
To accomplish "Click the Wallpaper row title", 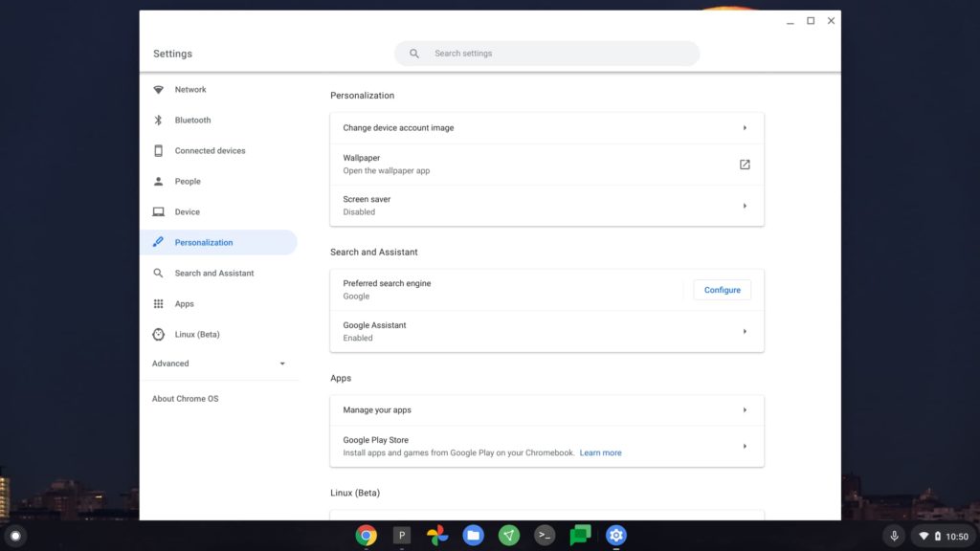I will point(361,158).
